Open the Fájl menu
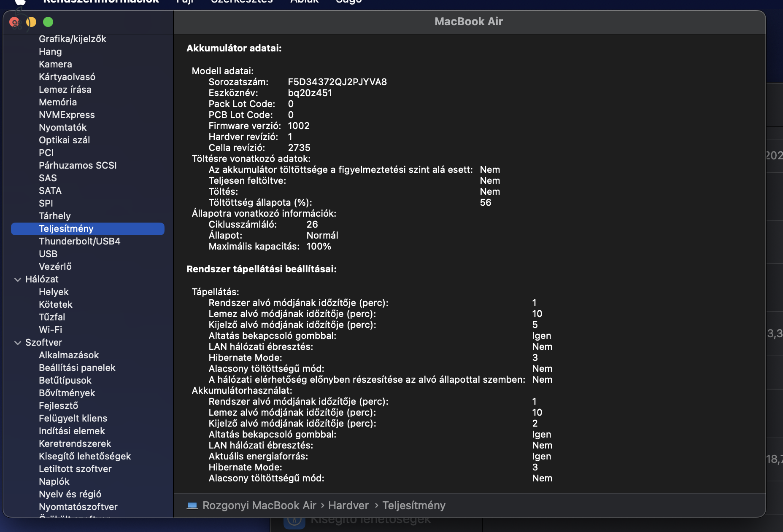Viewport: 783px width, 532px height. [x=185, y=1]
